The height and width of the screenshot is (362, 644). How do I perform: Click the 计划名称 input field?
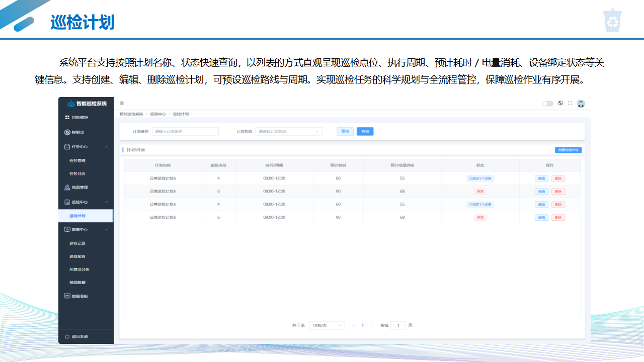pyautogui.click(x=185, y=131)
